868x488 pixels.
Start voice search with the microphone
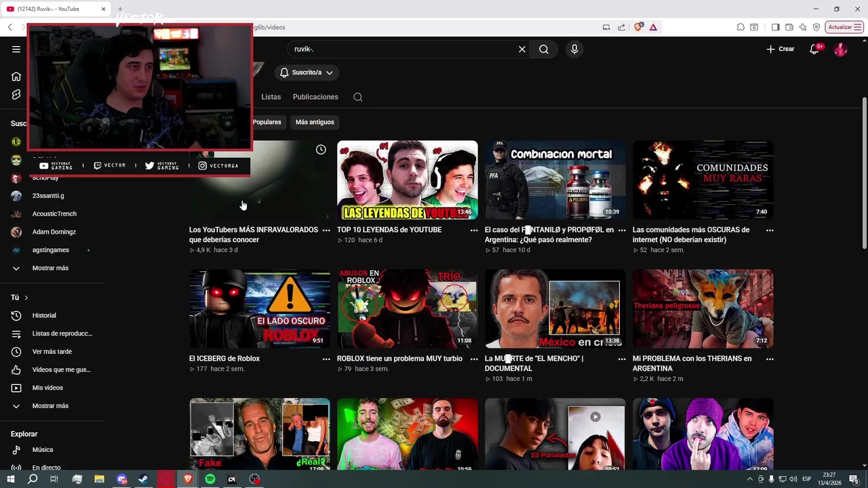574,49
